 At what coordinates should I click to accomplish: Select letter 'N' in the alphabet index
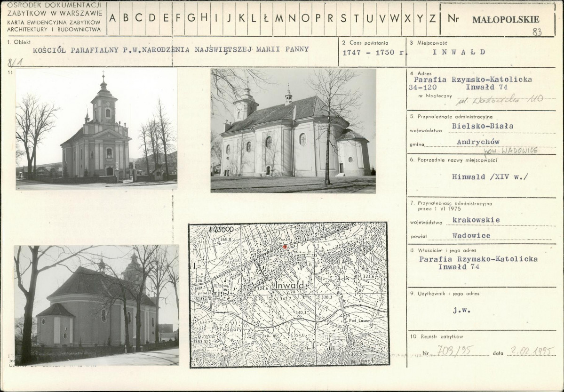click(292, 17)
